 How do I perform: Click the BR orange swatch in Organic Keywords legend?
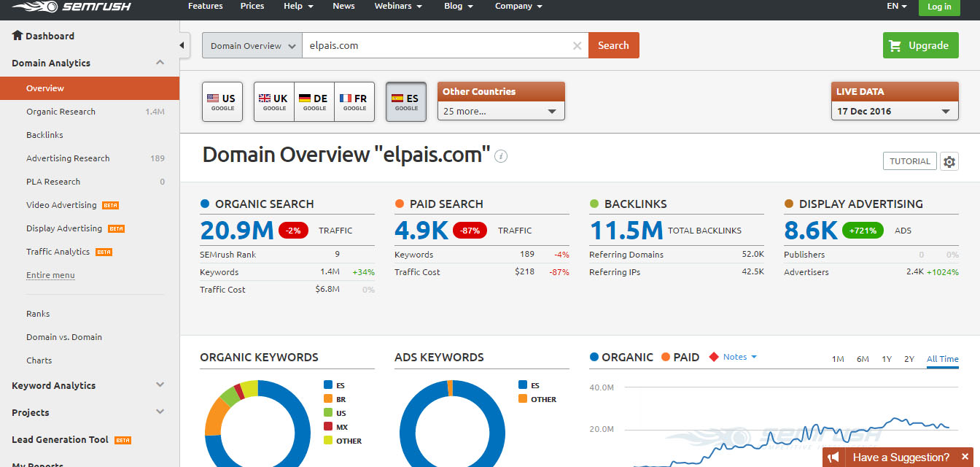[x=328, y=399]
